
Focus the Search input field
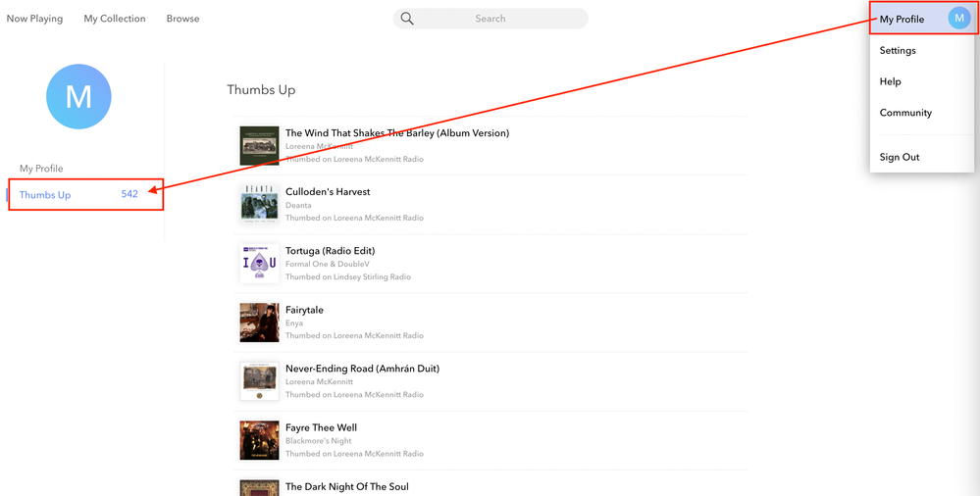[500, 19]
